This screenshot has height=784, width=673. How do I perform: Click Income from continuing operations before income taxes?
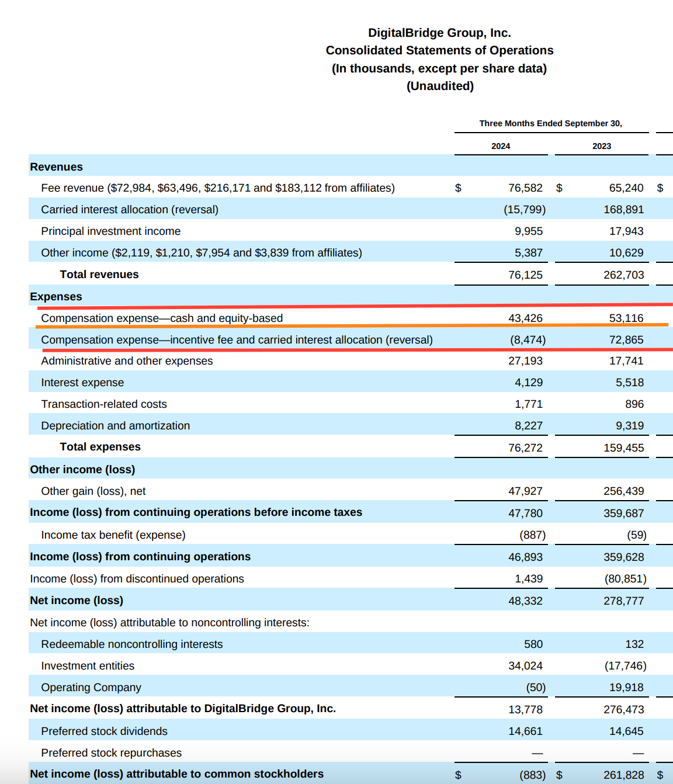pos(196,512)
